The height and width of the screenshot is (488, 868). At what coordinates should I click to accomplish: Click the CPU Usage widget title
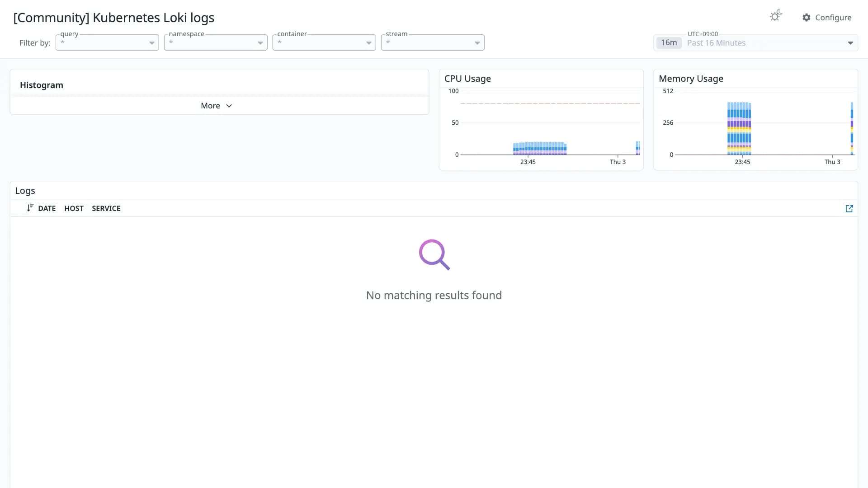click(x=467, y=79)
